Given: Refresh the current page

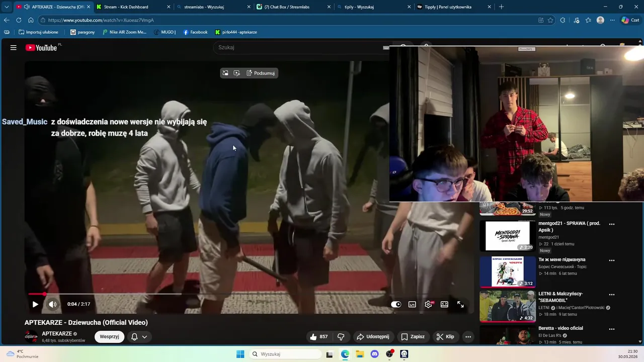Looking at the screenshot, I should pyautogui.click(x=19, y=20).
